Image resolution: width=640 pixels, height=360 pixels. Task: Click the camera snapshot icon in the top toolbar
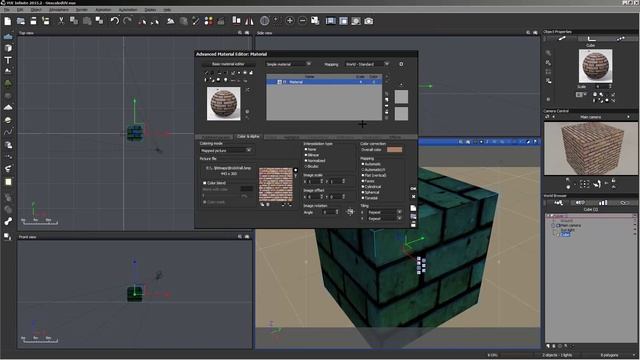(x=369, y=21)
